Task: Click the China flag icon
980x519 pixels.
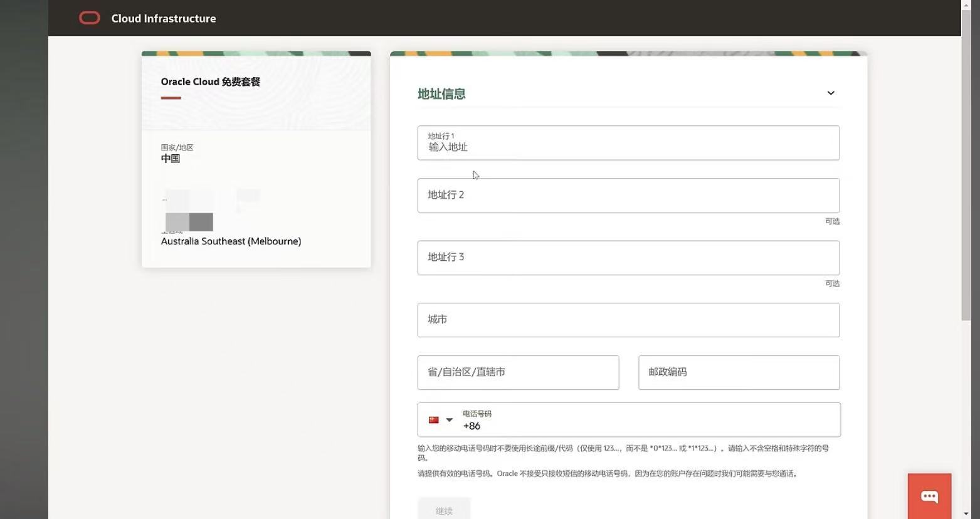Action: tap(433, 420)
